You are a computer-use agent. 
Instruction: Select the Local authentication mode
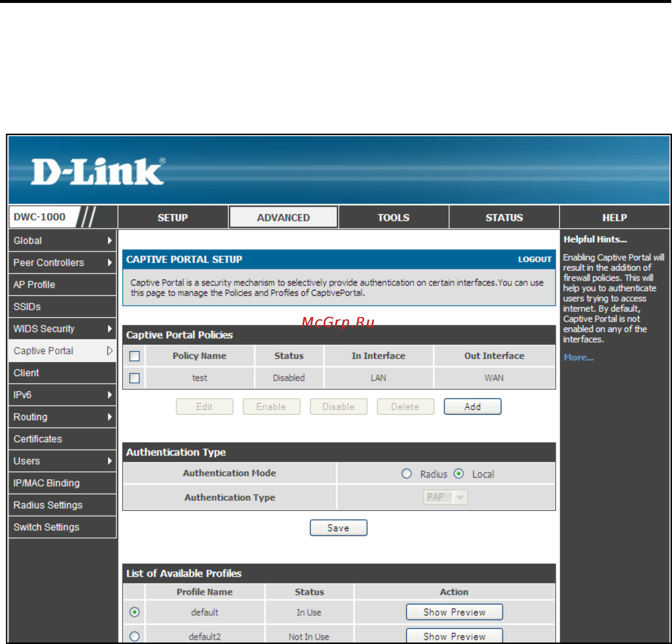click(459, 474)
